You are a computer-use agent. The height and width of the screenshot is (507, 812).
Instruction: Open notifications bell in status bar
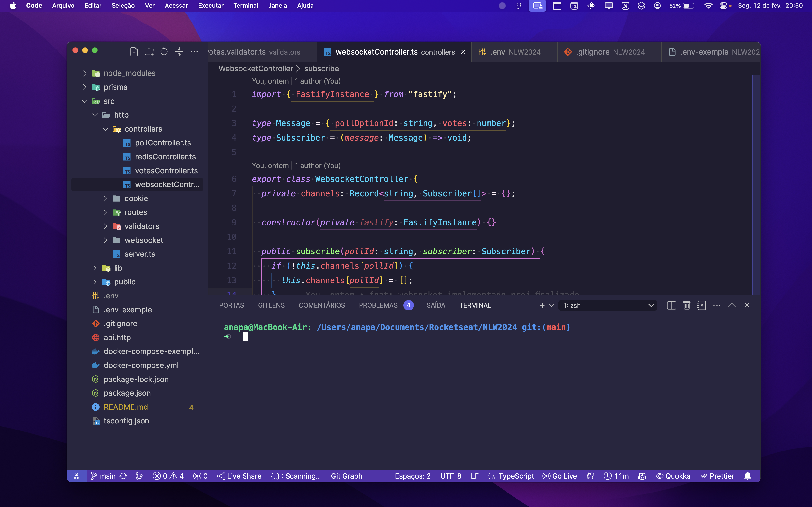tap(747, 476)
